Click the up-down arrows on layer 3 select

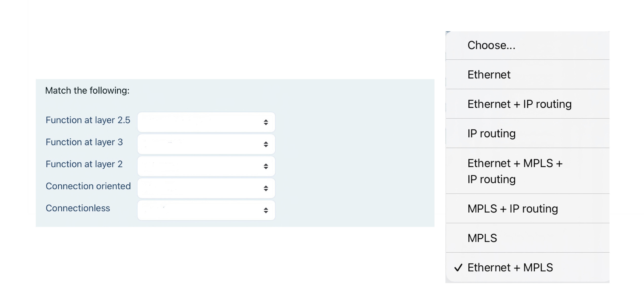[266, 144]
